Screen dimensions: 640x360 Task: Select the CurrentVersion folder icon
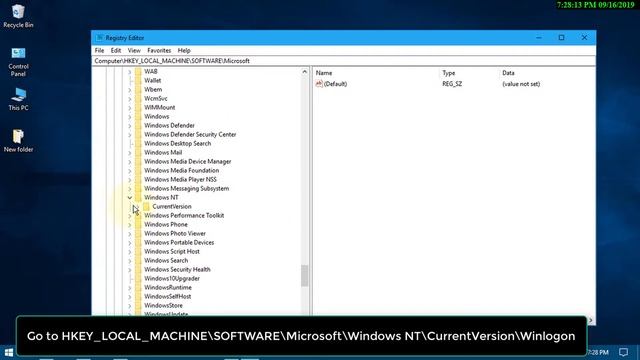(146, 207)
